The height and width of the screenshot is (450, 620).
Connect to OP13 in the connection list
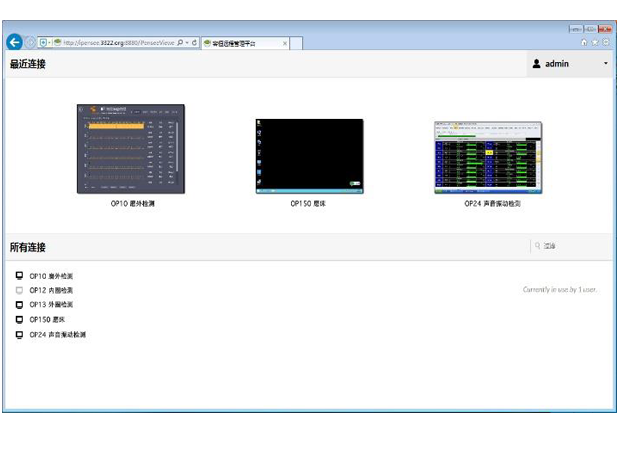(51, 304)
